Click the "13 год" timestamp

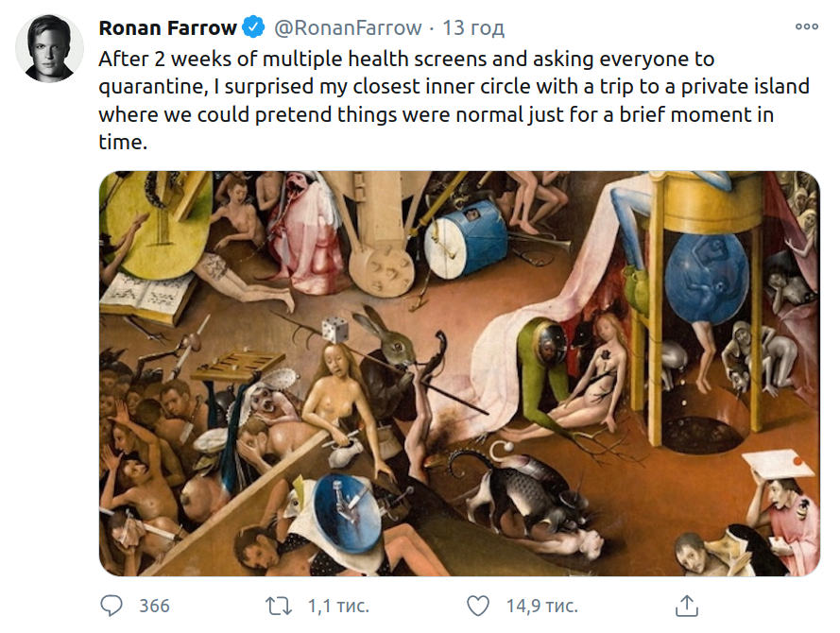pos(472,27)
